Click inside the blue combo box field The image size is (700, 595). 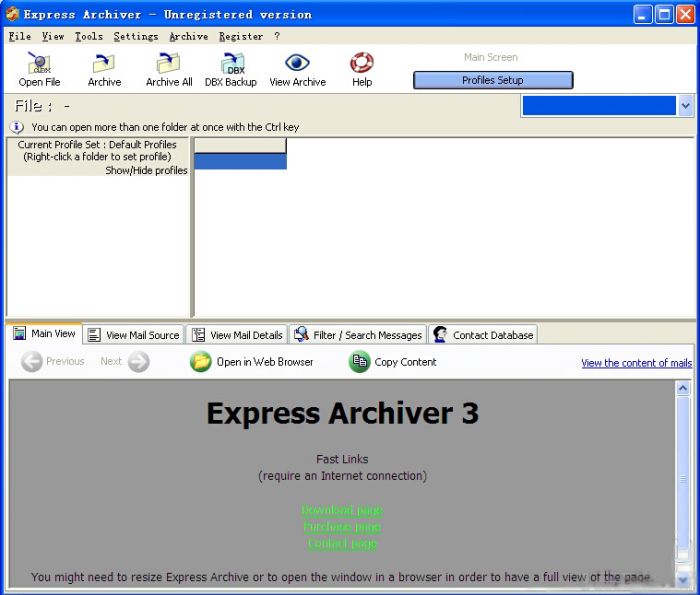(599, 106)
